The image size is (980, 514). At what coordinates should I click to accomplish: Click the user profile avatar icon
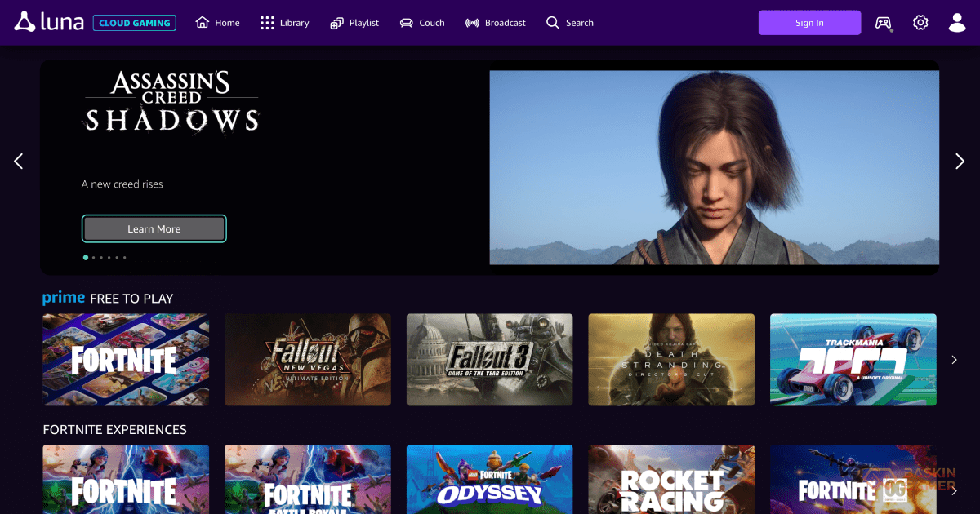957,23
